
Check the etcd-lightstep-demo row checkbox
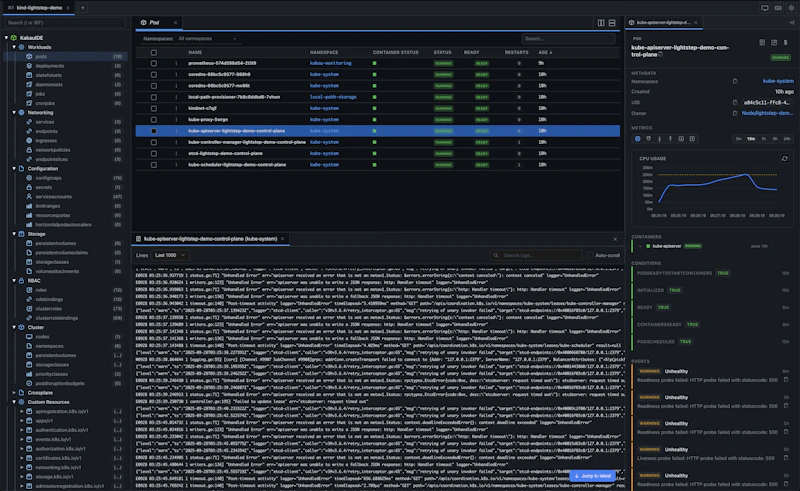(154, 154)
